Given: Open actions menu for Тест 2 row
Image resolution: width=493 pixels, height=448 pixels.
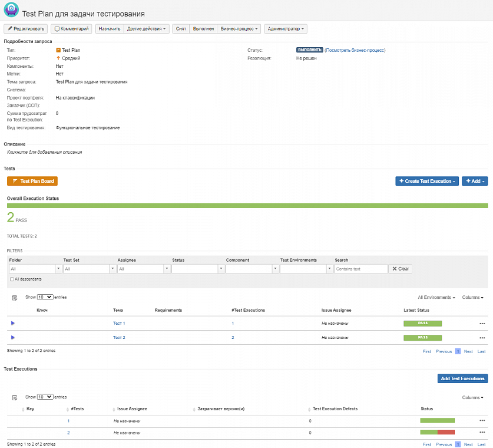Looking at the screenshot, I should [x=482, y=338].
